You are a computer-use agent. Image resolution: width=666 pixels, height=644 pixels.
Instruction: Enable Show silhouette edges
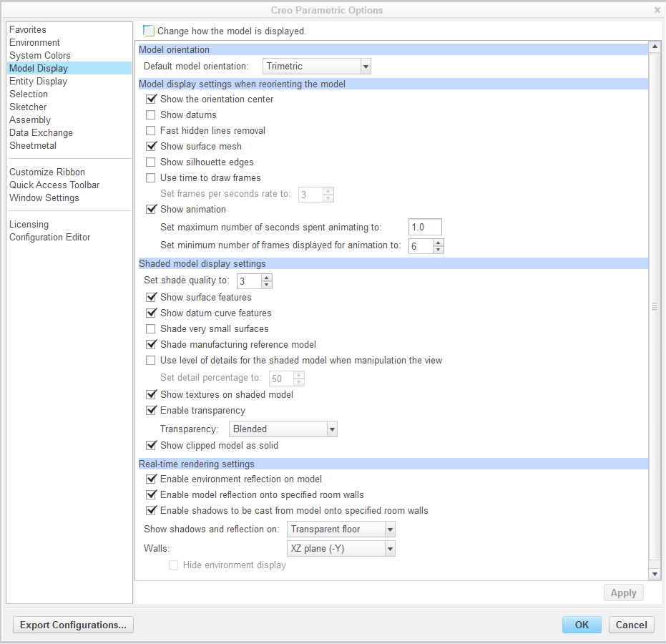pyautogui.click(x=151, y=162)
